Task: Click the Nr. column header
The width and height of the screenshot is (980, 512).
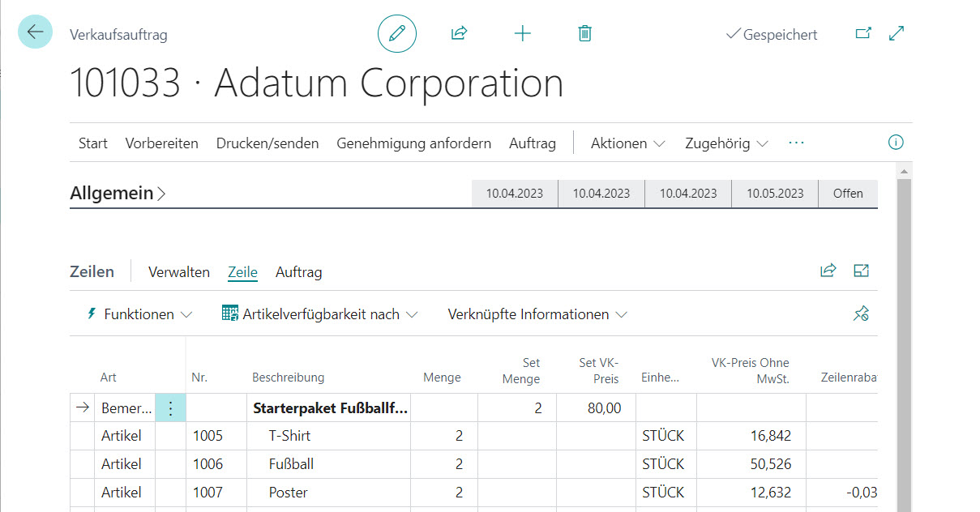Action: (199, 378)
